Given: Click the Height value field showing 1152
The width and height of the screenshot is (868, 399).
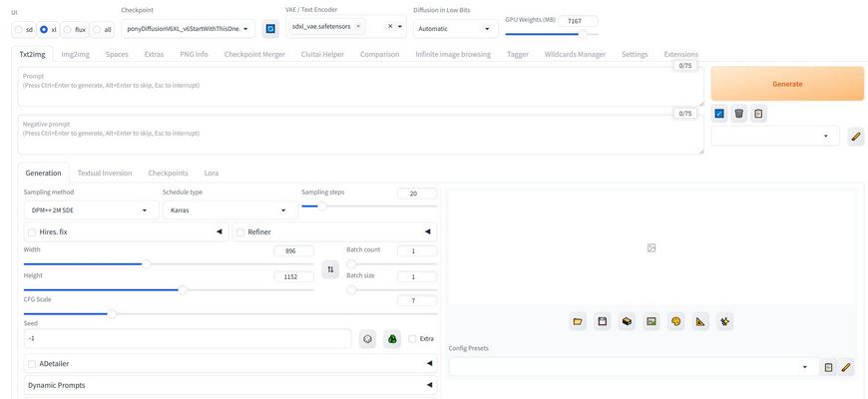Looking at the screenshot, I should (294, 276).
